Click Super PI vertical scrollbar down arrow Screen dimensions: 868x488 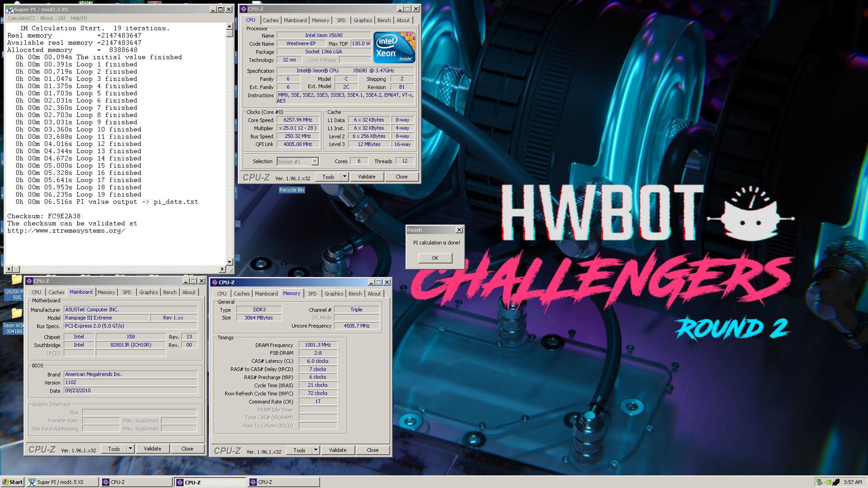pyautogui.click(x=230, y=262)
